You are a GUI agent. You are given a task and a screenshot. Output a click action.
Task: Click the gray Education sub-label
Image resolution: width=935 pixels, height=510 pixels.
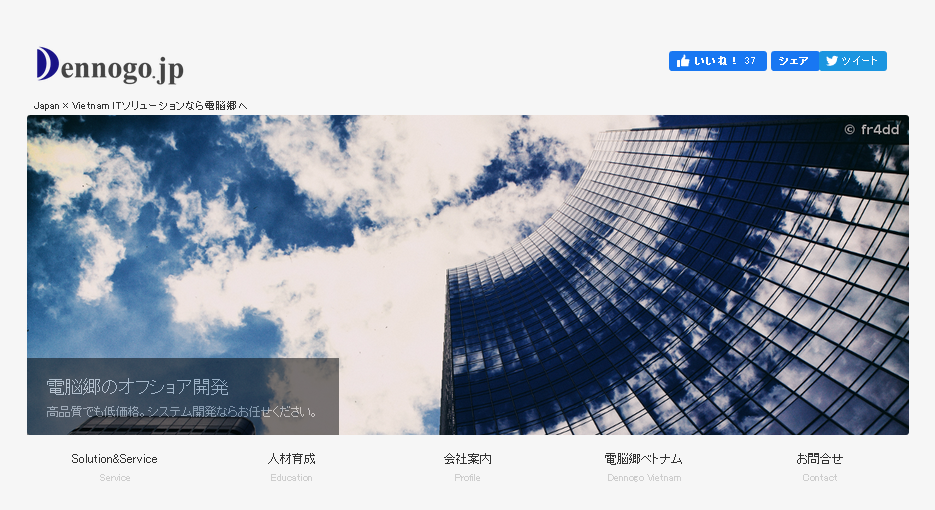[x=291, y=478]
